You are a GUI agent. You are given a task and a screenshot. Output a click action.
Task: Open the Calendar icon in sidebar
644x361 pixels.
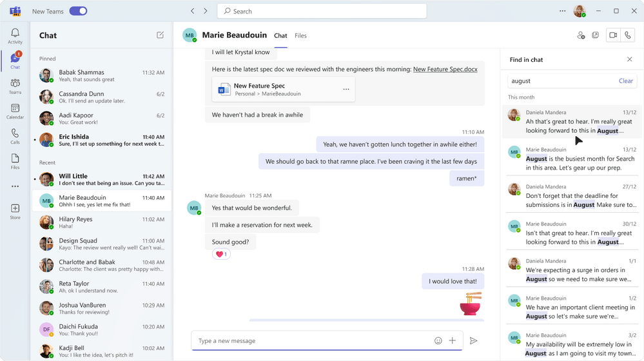click(15, 112)
